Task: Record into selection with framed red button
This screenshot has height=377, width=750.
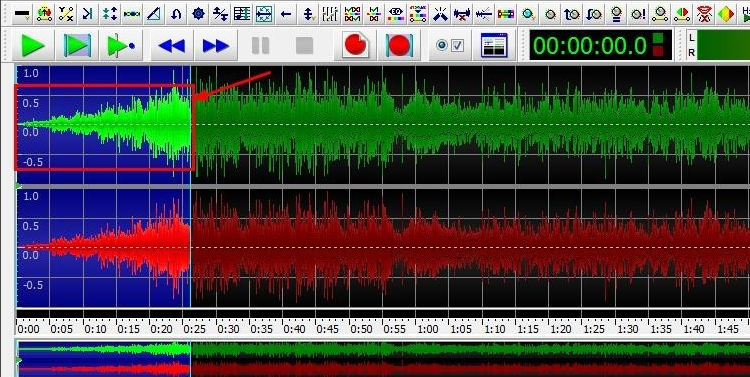Action: coord(399,46)
